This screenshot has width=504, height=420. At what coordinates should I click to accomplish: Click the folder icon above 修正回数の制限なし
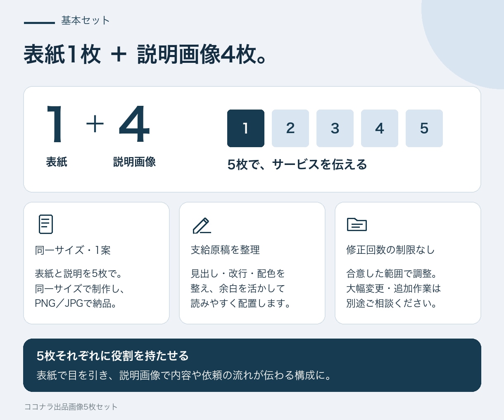[357, 224]
